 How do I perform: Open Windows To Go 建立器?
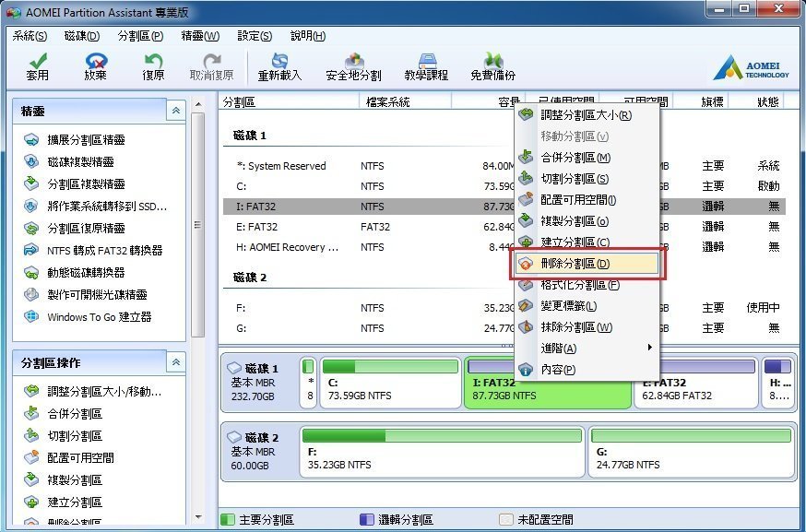pyautogui.click(x=88, y=316)
